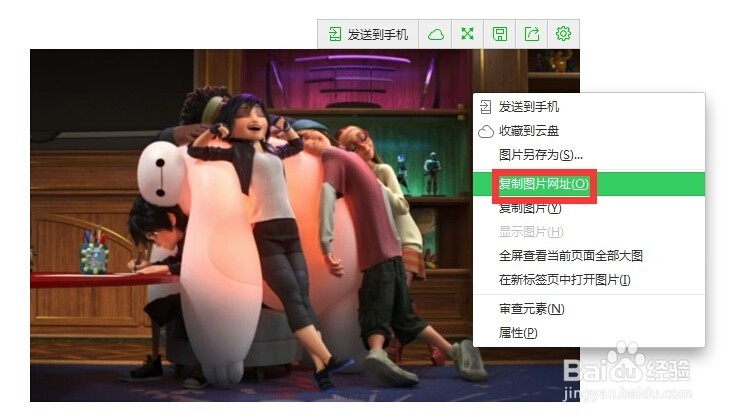Click the 发送到手机 toolbar button
734x419 pixels.
[x=368, y=34]
